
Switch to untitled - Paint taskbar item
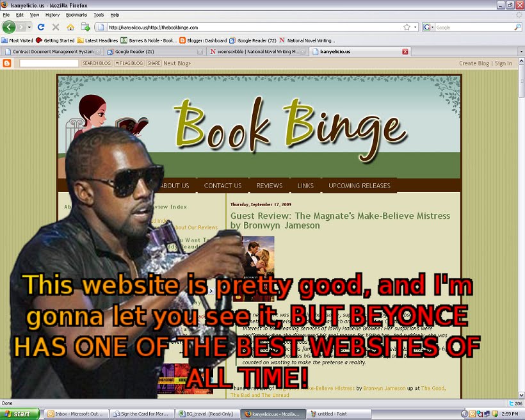(x=339, y=414)
